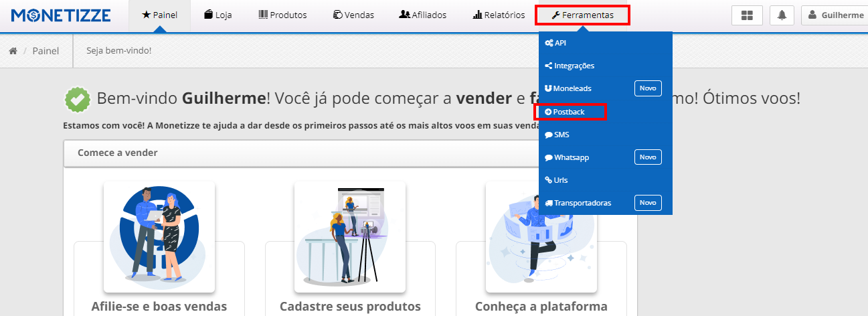The height and width of the screenshot is (316, 868).
Task: Click the Novo badge beside Transportadoras
Action: coord(648,202)
